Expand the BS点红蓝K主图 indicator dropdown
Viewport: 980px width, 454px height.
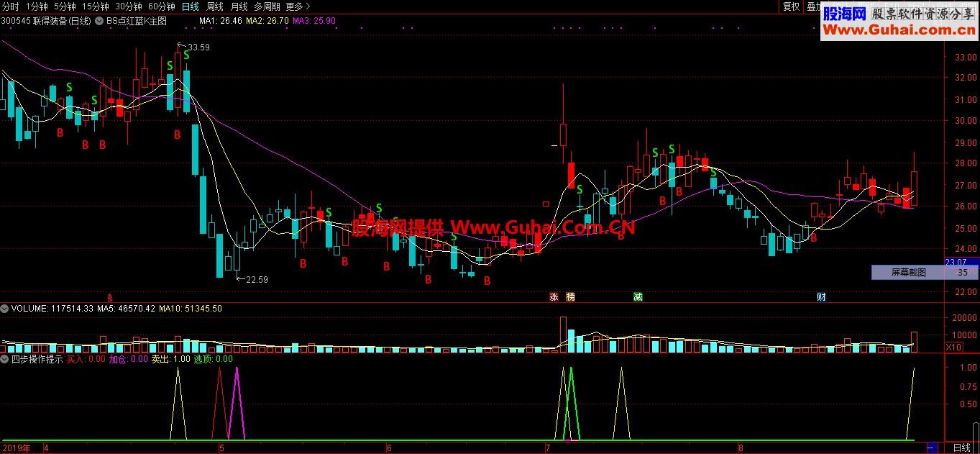coord(100,21)
